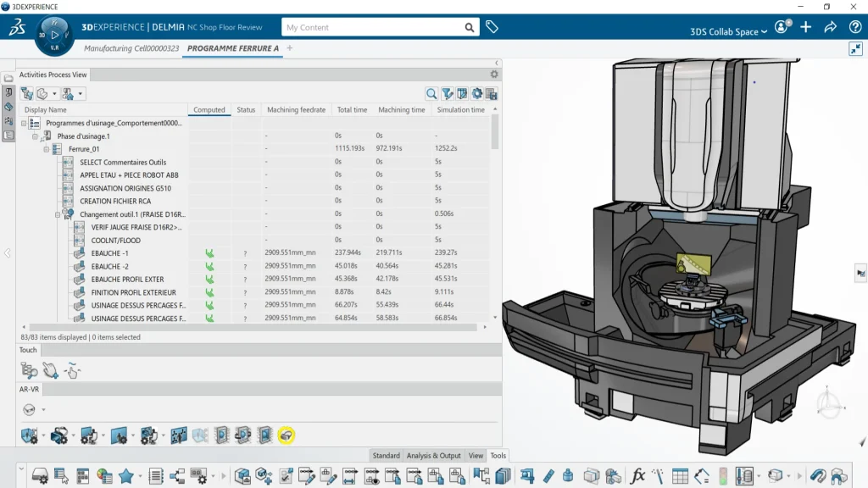Viewport: 868px width, 488px height.
Task: Switch to the Analysis & Output tab
Action: (x=433, y=456)
